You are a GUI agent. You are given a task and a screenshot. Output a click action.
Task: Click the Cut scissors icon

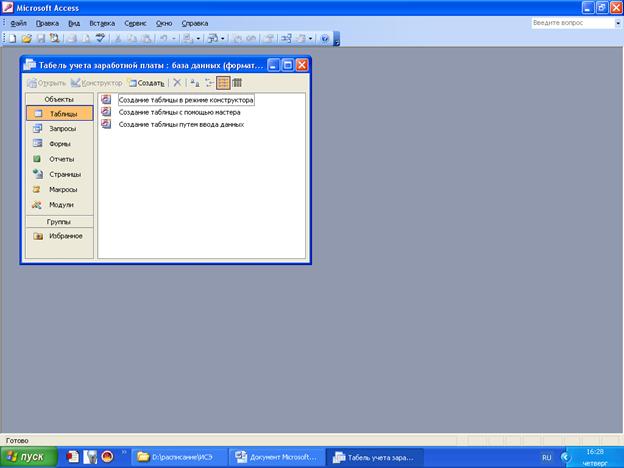(x=118, y=39)
